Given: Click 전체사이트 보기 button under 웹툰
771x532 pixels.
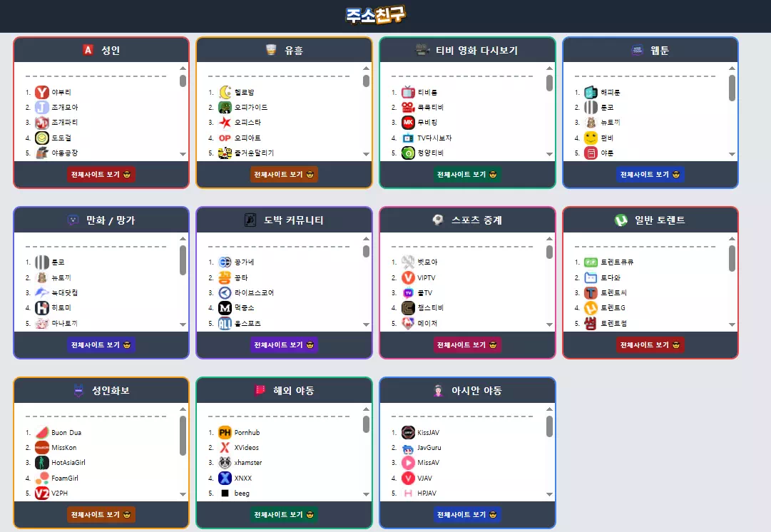Looking at the screenshot, I should tap(650, 175).
